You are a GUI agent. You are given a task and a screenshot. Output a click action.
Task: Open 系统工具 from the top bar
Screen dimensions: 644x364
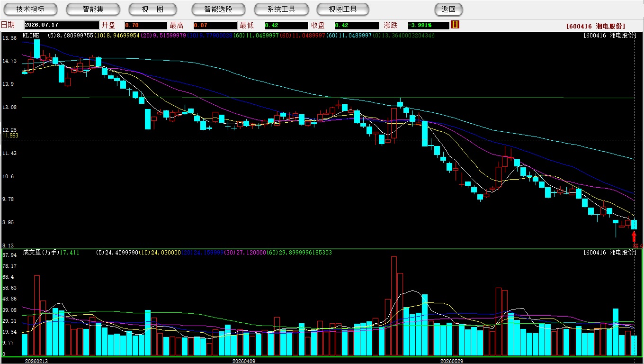(281, 9)
